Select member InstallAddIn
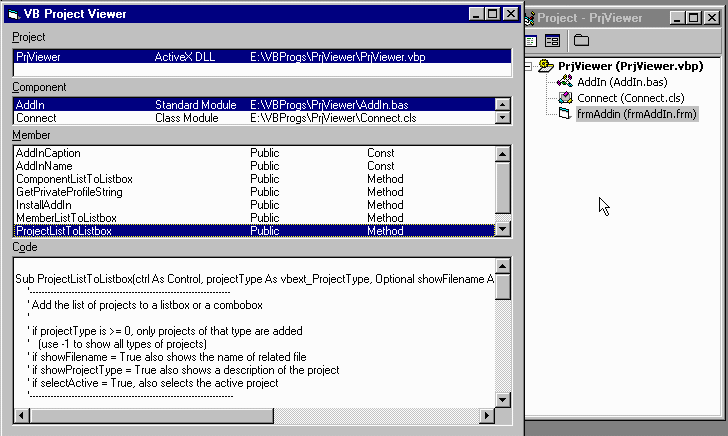This screenshot has height=436, width=728. coord(254,205)
